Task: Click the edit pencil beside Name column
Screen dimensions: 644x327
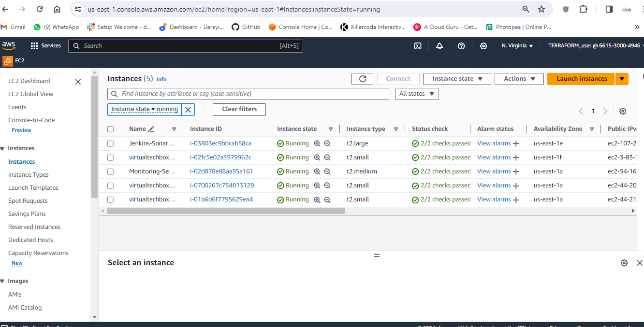Action: 151,129
